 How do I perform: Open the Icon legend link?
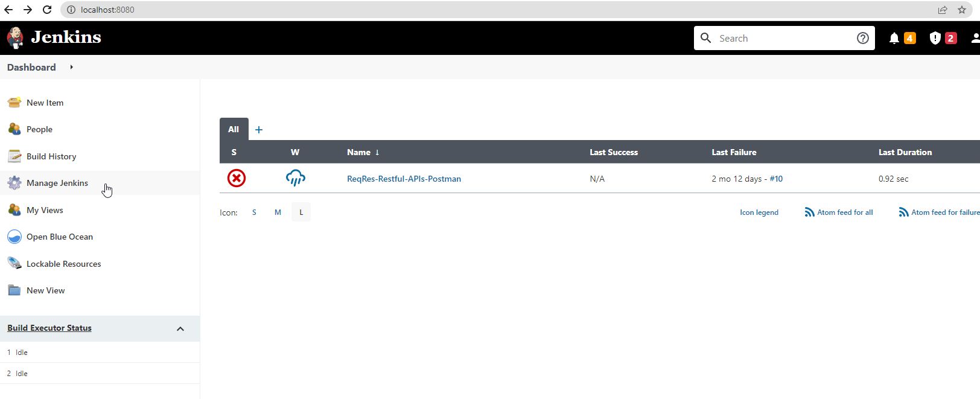click(759, 212)
